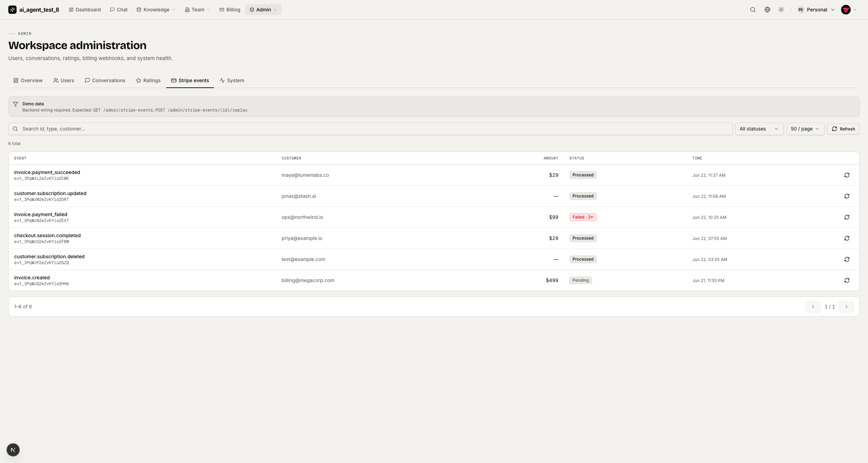The width and height of the screenshot is (868, 463).
Task: Go to the previous page arrow
Action: [x=813, y=307]
